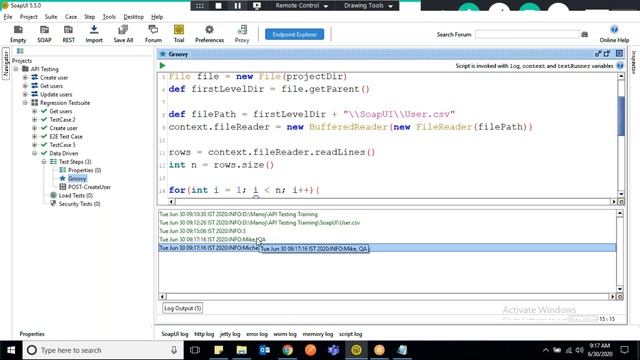This screenshot has height=360, width=640.
Task: Click the Import project icon
Action: [94, 34]
